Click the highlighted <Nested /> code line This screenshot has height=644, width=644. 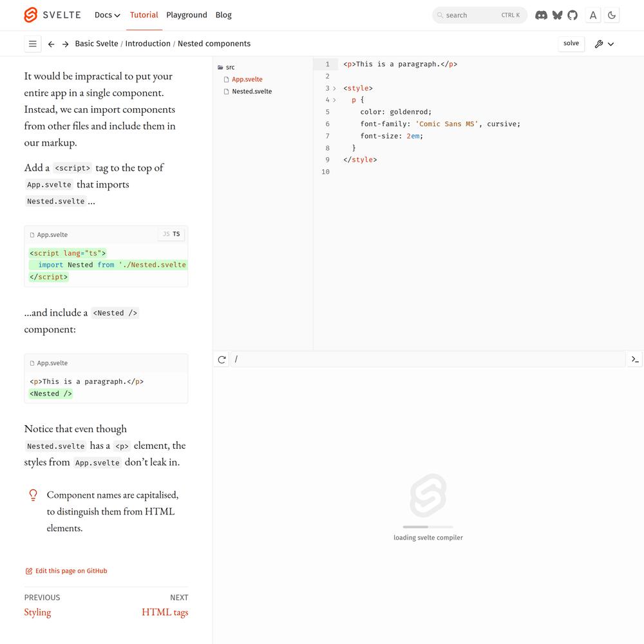51,393
